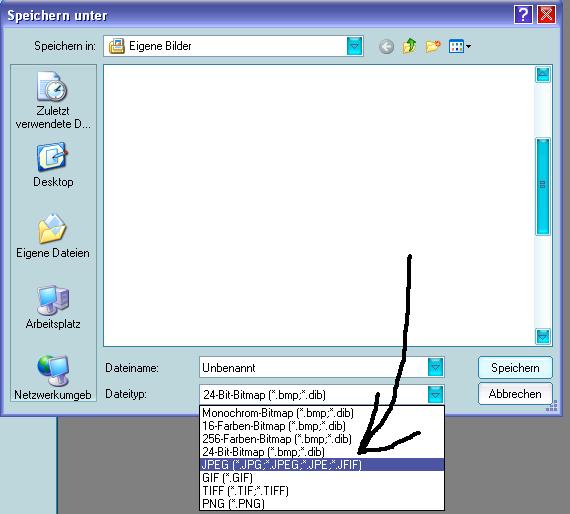Toggle the Dateityp dropdown arrow
This screenshot has width=570, height=514.
pos(435,394)
